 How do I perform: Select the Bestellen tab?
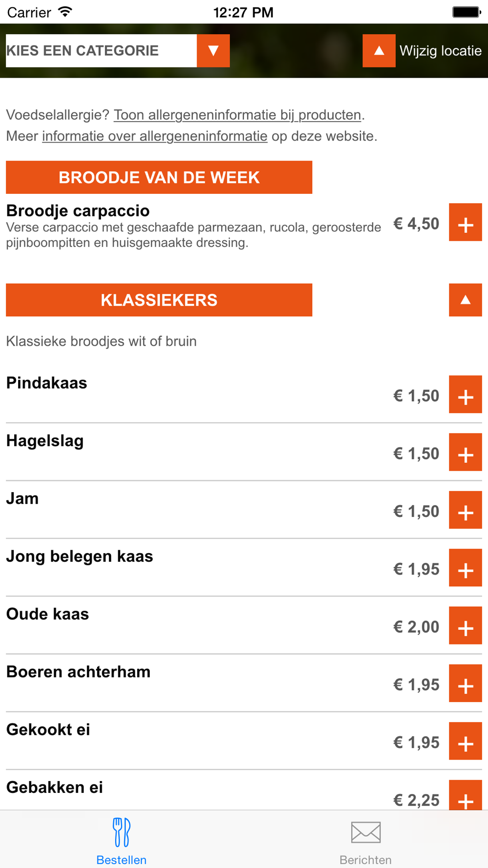(x=122, y=841)
